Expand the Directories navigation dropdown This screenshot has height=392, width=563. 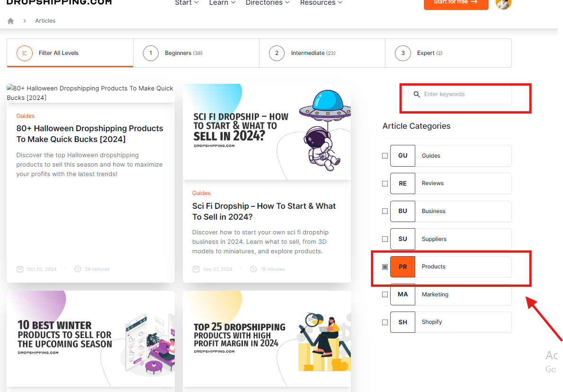268,3
